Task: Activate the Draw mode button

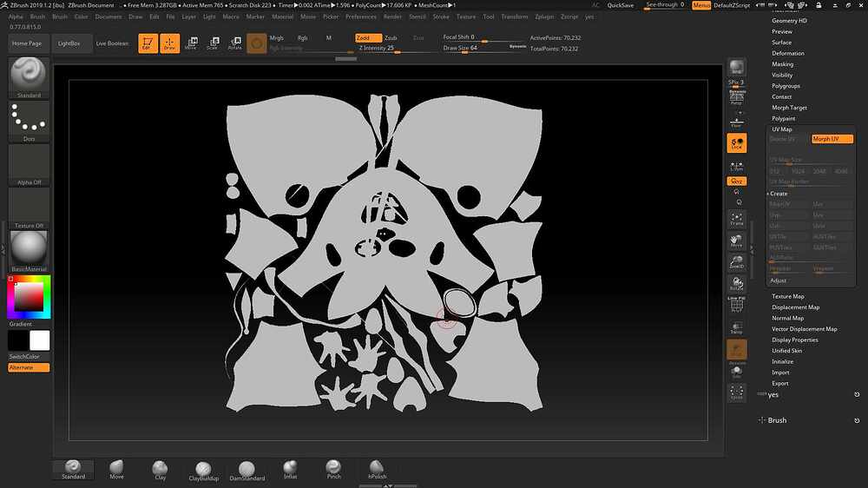Action: pyautogui.click(x=170, y=43)
